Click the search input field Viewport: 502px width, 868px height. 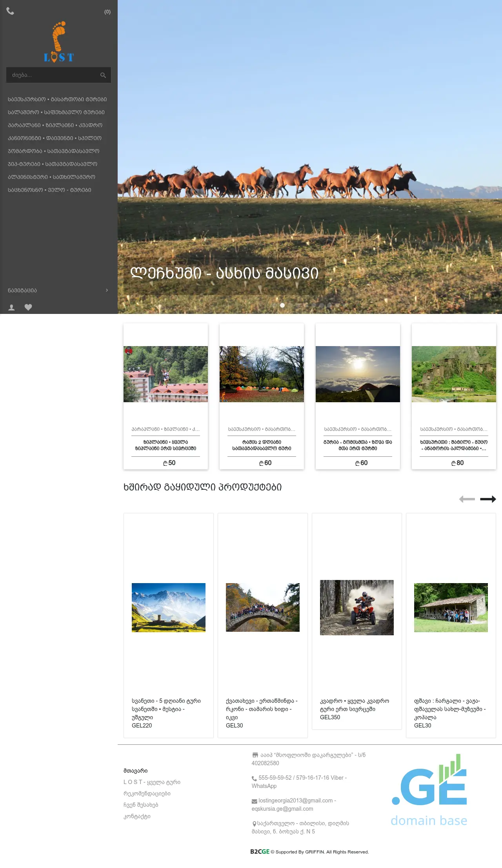[53, 75]
